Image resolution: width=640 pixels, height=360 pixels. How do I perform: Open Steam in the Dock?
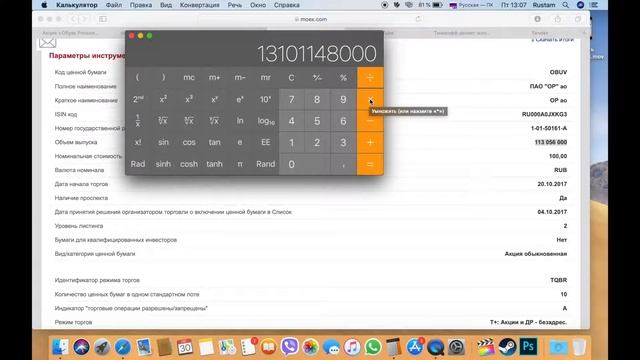click(507, 347)
